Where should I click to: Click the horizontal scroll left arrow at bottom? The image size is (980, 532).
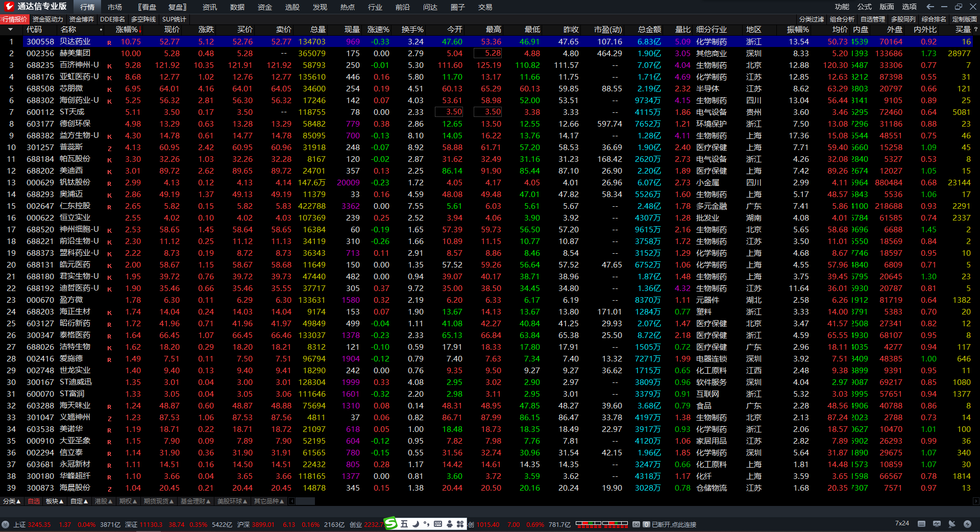291,501
